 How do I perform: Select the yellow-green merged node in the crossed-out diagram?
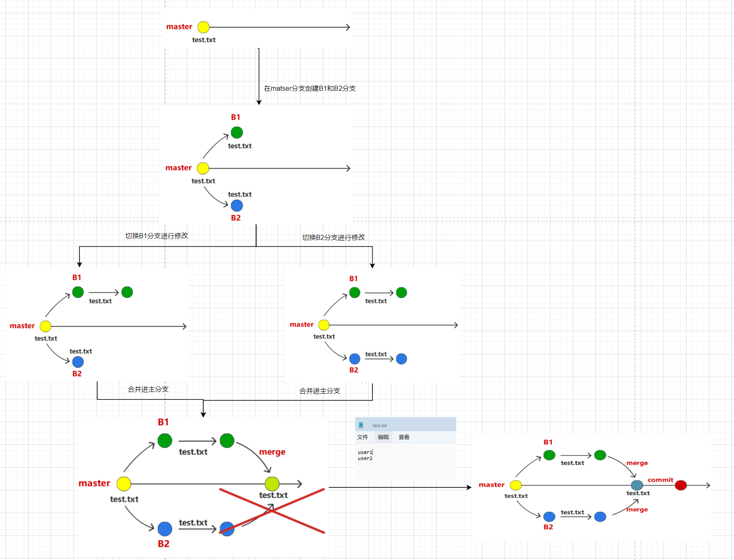(272, 484)
